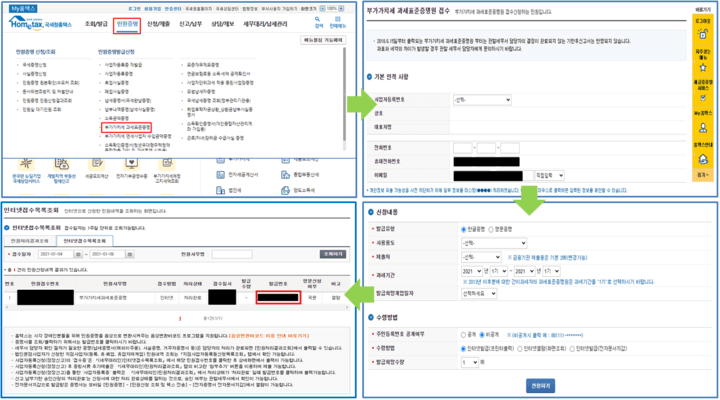Click the first shortcut icon above 한국판 뉴딜기업
The image size is (720, 400).
pyautogui.click(x=26, y=163)
